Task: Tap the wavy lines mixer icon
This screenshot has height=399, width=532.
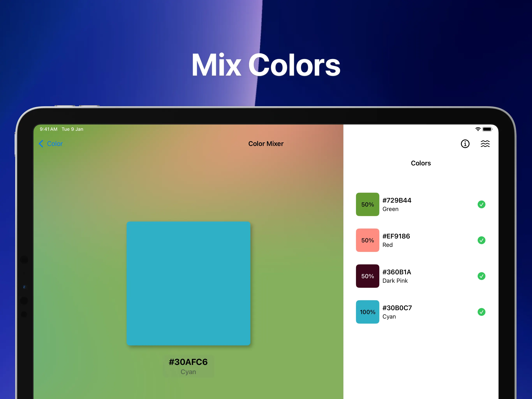Action: 485,144
